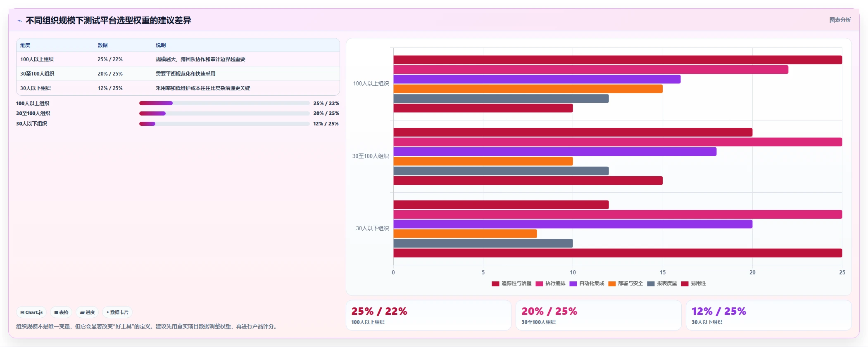Open the 25% / 22% data card
Viewport: 868px width, 347px height.
pos(428,315)
